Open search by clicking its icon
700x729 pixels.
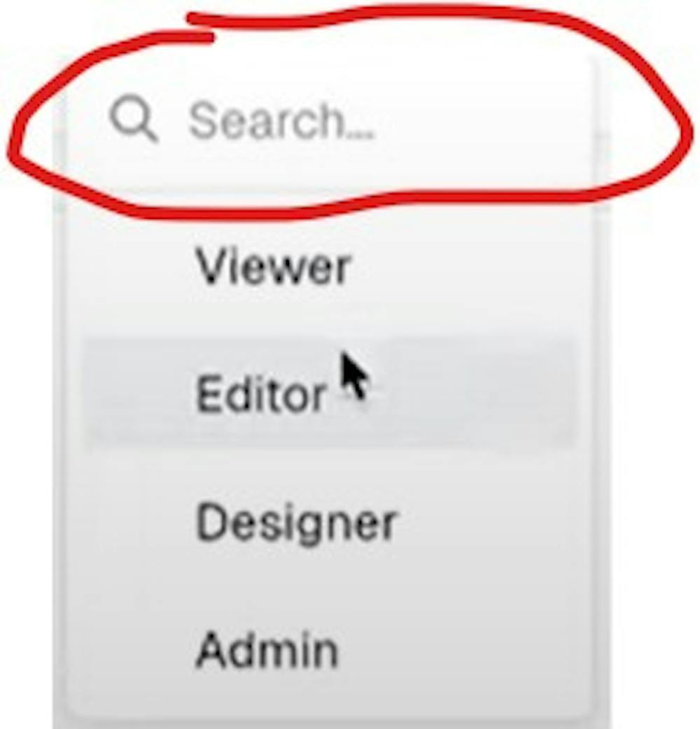tap(134, 118)
